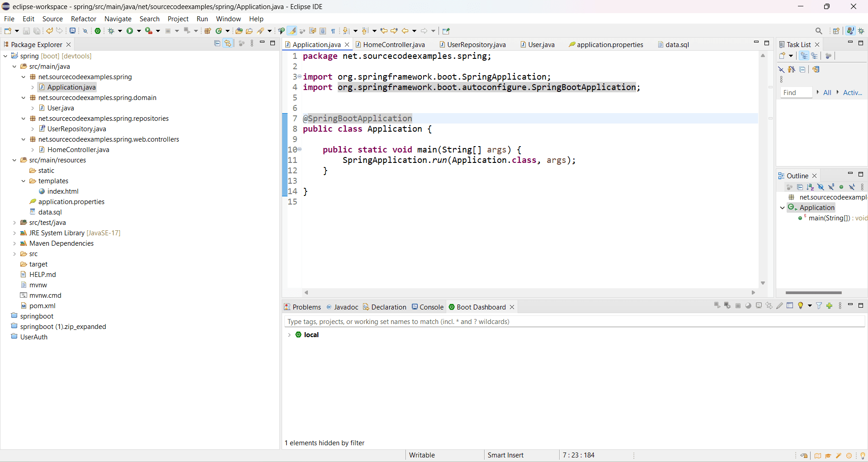
Task: Click the green Run play icon
Action: [130, 31]
